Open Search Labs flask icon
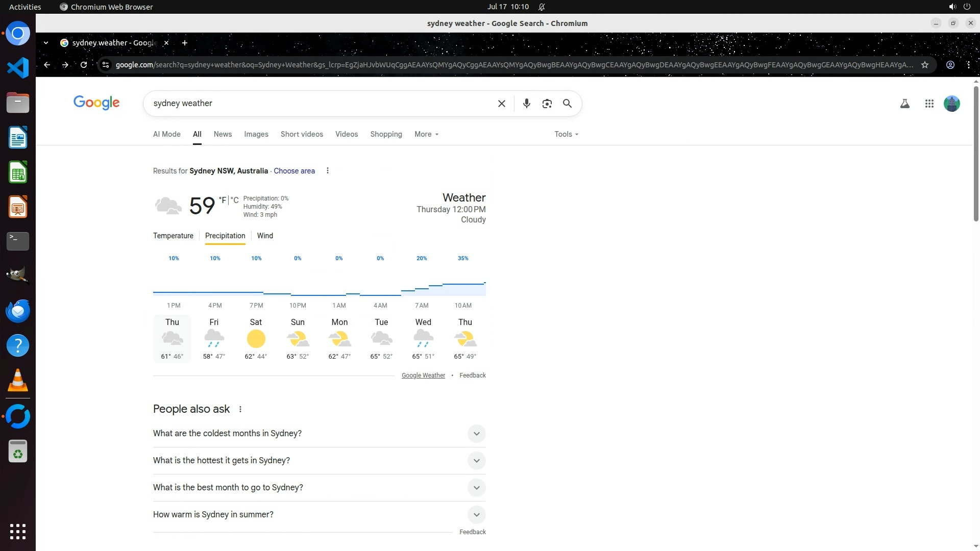The height and width of the screenshot is (551, 980). 904,104
